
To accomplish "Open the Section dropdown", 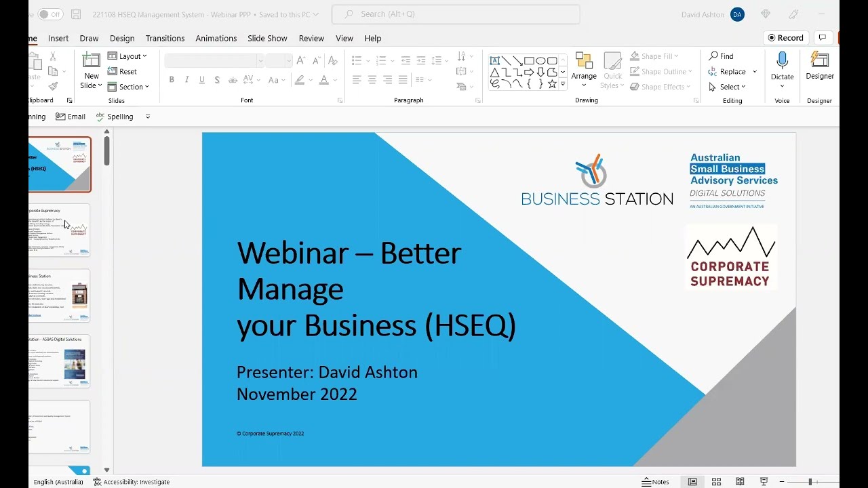I will [129, 87].
